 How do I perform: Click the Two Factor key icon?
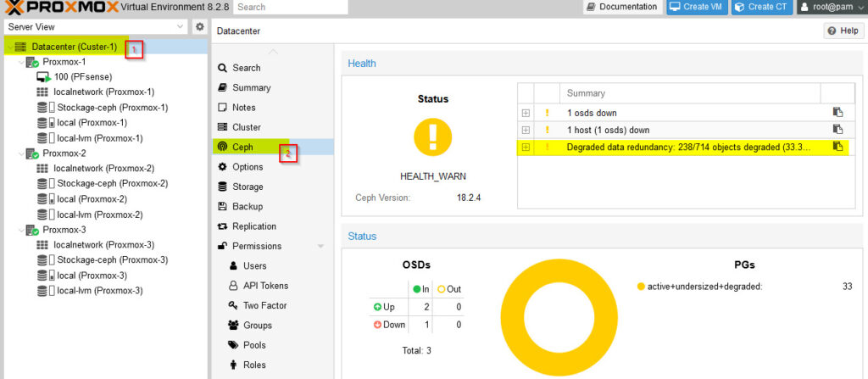[233, 305]
